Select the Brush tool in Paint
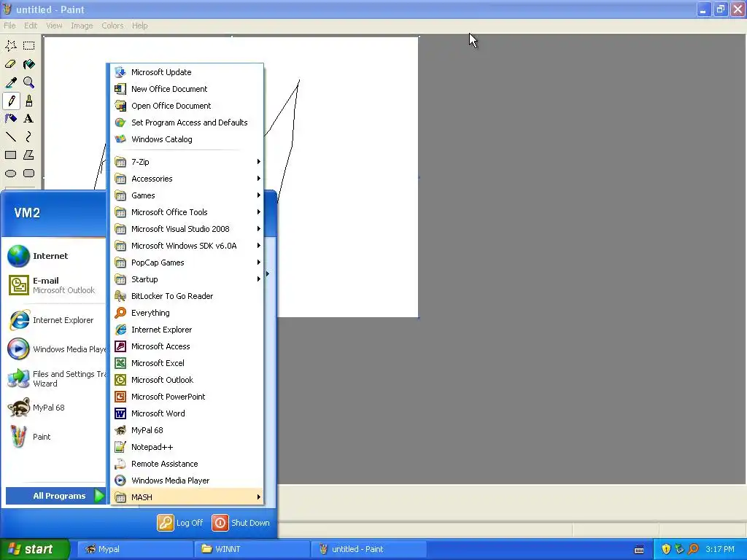Viewport: 747px width, 560px height. click(28, 101)
